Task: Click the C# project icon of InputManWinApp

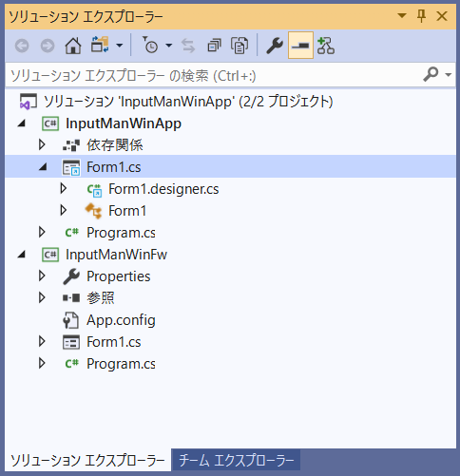Action: click(50, 124)
